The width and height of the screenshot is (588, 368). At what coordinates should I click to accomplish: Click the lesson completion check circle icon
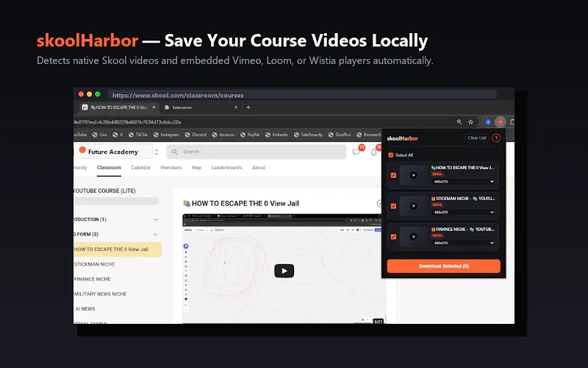(379, 204)
